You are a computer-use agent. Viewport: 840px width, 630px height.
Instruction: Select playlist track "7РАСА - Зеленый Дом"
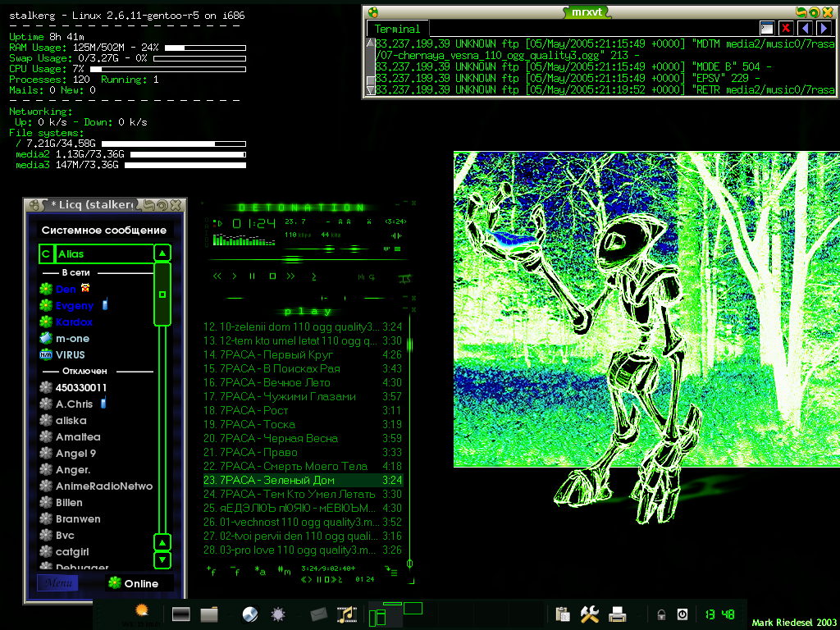[x=302, y=480]
